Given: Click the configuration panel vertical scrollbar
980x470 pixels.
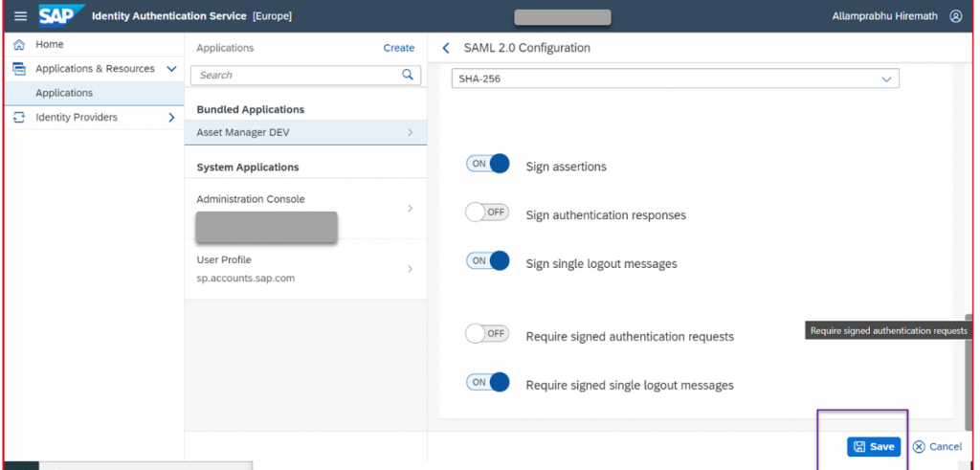Looking at the screenshot, I should (x=969, y=372).
